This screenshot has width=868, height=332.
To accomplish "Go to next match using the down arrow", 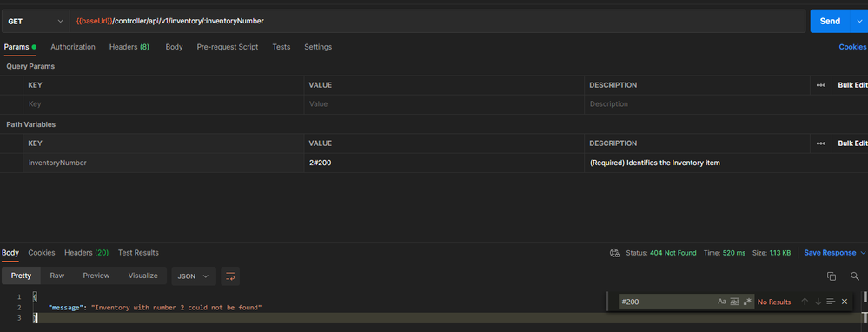I will (818, 302).
